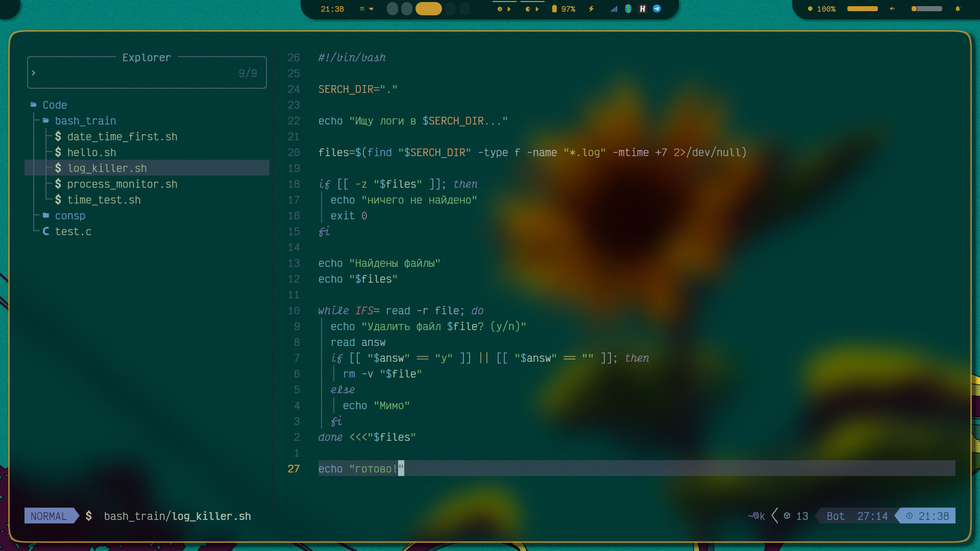
Task: Select log_killer.sh in the file tree
Action: [x=147, y=168]
